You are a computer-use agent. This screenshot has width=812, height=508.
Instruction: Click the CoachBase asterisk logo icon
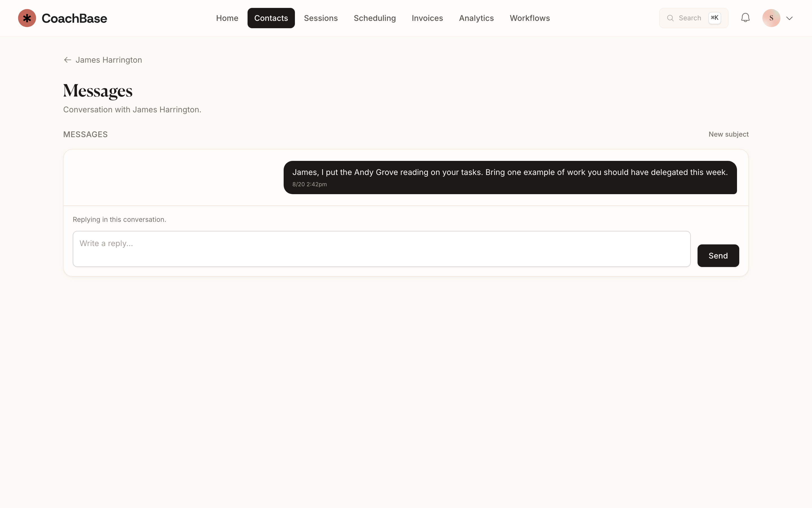(27, 18)
